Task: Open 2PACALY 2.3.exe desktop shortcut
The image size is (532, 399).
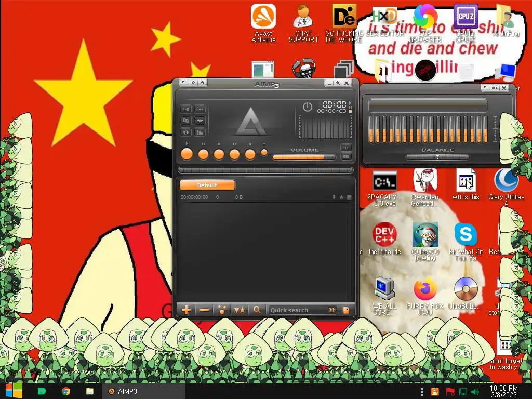Action: click(384, 189)
